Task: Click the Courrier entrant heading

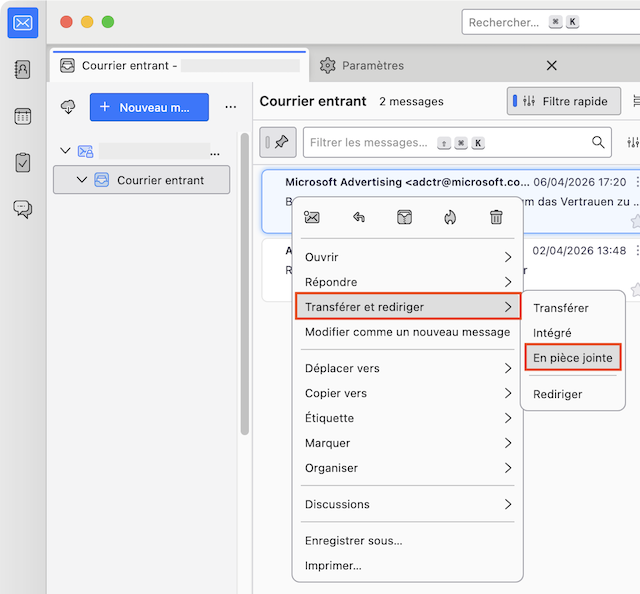Action: (x=313, y=101)
